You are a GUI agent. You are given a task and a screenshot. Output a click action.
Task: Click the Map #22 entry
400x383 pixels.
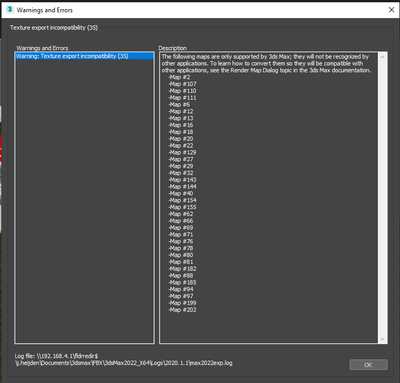(x=181, y=145)
